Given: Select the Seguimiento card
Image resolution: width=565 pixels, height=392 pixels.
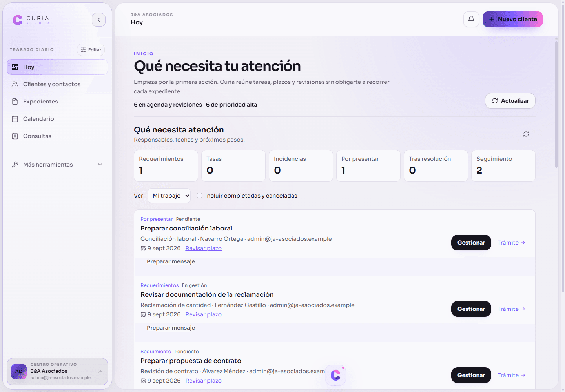Looking at the screenshot, I should pyautogui.click(x=503, y=166).
